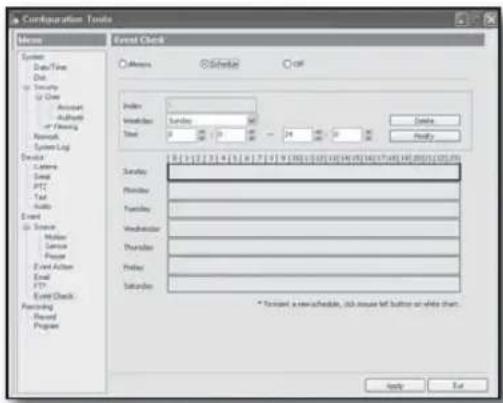Screen dimensions: 503x403
Task: Click the Modify button
Action: [425, 136]
